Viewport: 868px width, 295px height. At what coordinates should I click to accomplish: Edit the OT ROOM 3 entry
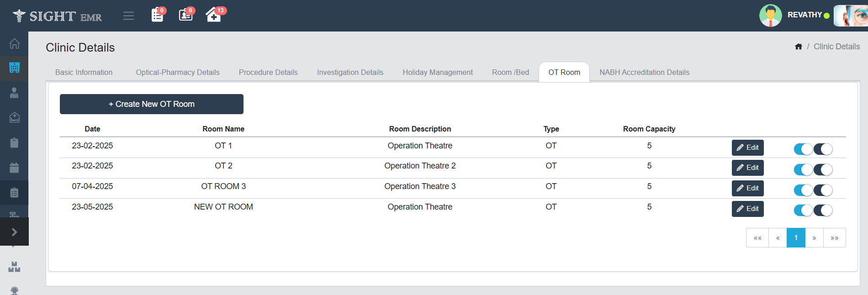pos(747,188)
